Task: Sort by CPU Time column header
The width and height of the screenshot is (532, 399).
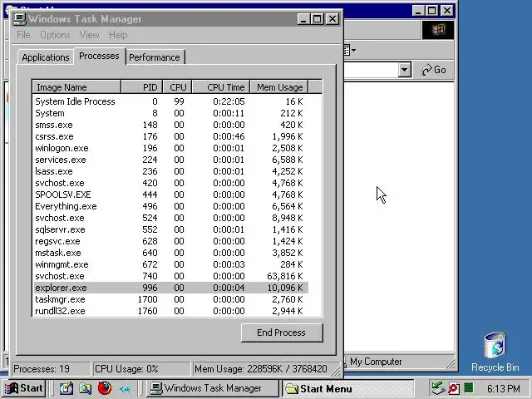Action: tap(221, 87)
